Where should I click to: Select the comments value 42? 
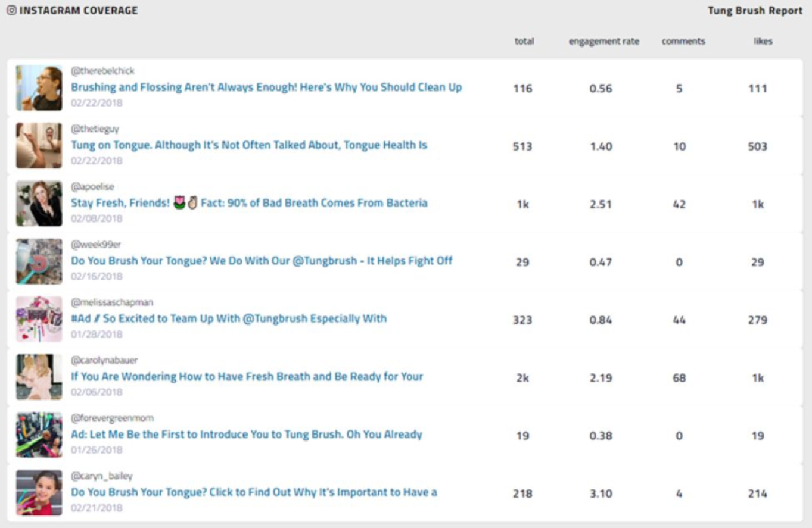[679, 204]
